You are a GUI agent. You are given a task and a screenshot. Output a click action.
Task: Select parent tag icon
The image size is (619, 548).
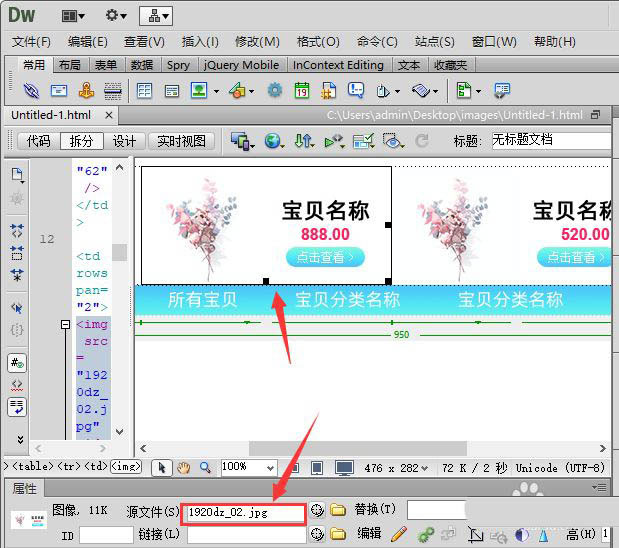pyautogui.click(x=17, y=307)
